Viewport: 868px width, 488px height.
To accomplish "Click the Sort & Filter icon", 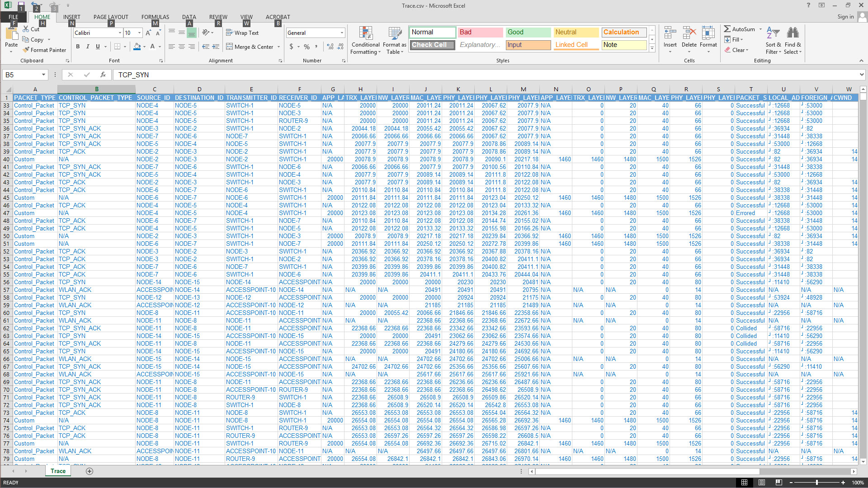I will [773, 33].
